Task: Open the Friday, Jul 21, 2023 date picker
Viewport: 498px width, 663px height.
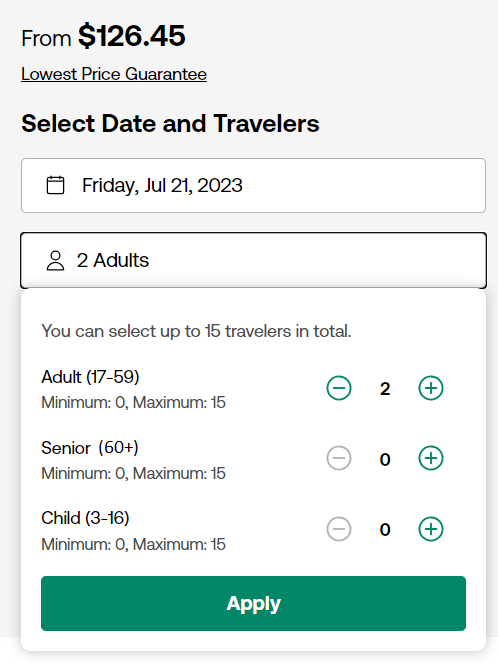Action: (x=253, y=186)
